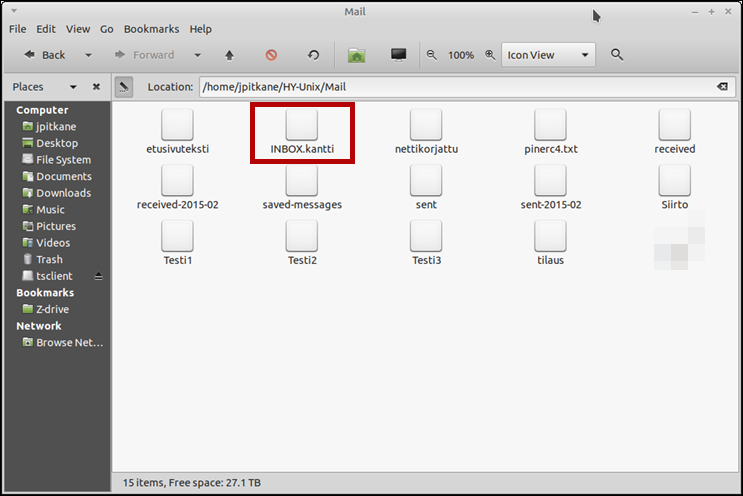Clear the Location field with the erase icon
Viewport: 743px width, 496px height.
click(722, 87)
